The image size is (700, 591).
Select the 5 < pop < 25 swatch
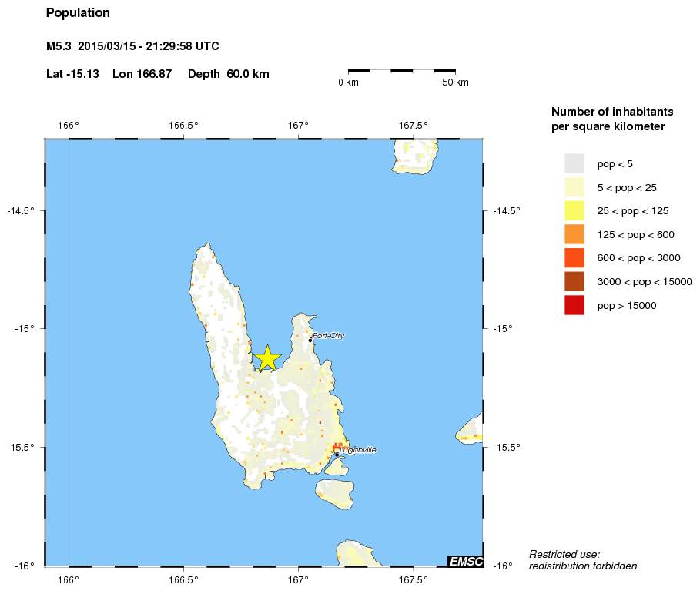pos(574,187)
